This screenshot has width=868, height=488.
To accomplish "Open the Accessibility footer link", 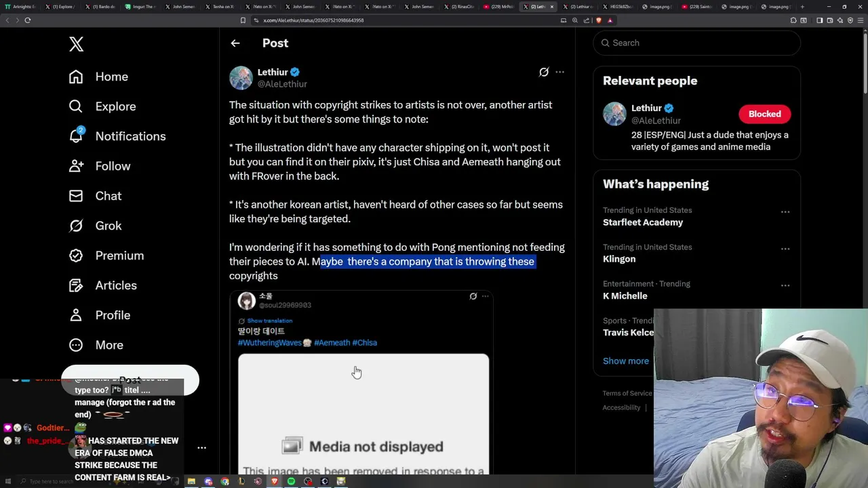I will click(621, 407).
